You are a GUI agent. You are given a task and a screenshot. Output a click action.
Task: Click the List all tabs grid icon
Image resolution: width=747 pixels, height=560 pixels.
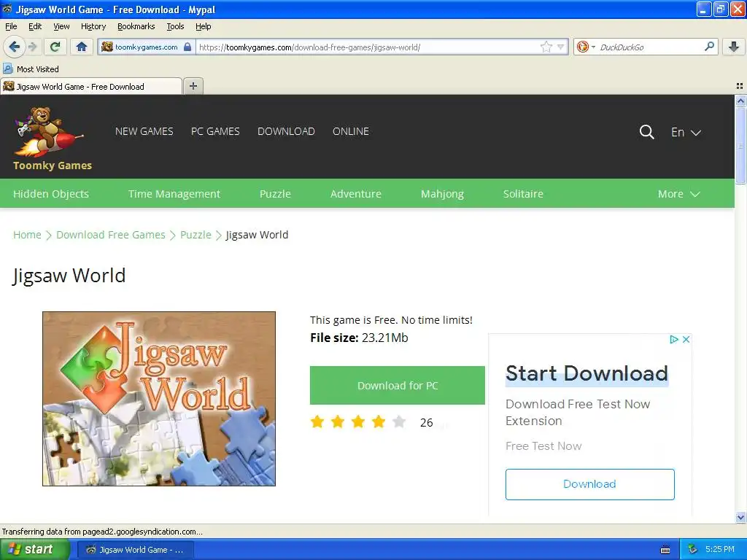(x=740, y=86)
